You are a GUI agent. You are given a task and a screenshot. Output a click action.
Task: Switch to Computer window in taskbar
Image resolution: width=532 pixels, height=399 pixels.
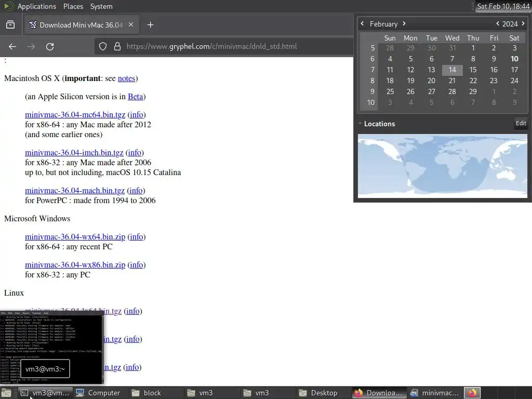pos(98,393)
